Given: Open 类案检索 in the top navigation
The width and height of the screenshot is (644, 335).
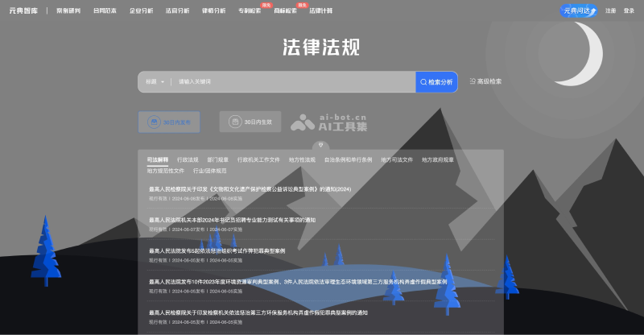Looking at the screenshot, I should (x=68, y=11).
